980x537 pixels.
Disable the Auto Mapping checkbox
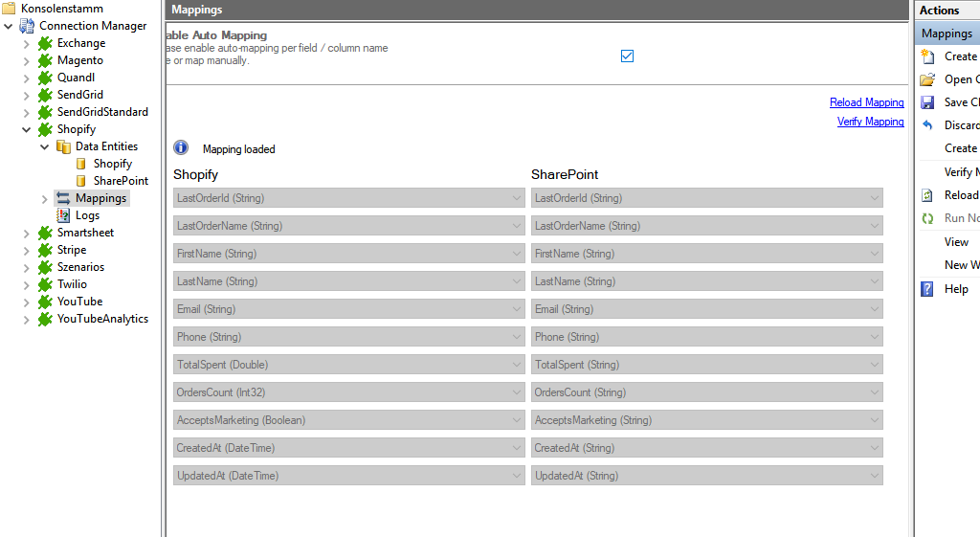627,56
